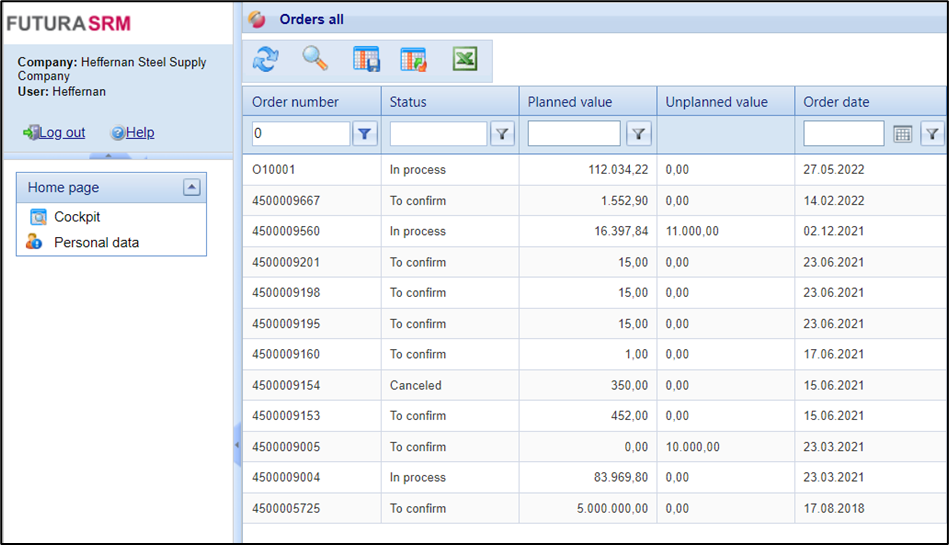Image resolution: width=949 pixels, height=545 pixels.
Task: Click the Status column filter icon
Action: coord(502,134)
